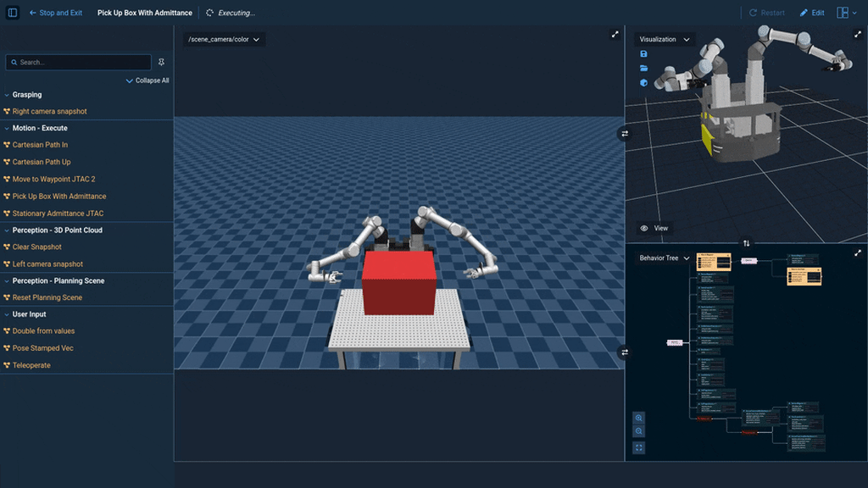Zoom in on the behavior tree
Screen dimensions: 868x488
click(x=639, y=418)
